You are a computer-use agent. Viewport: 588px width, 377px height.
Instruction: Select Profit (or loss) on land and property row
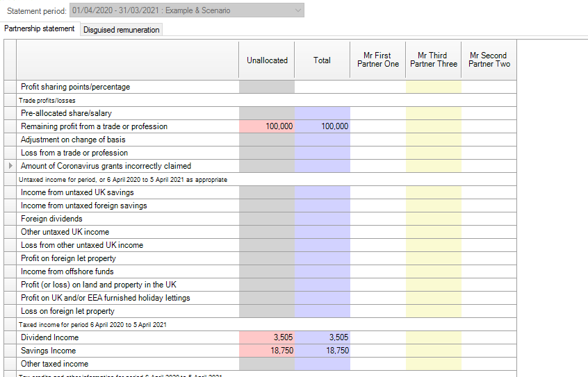point(99,285)
